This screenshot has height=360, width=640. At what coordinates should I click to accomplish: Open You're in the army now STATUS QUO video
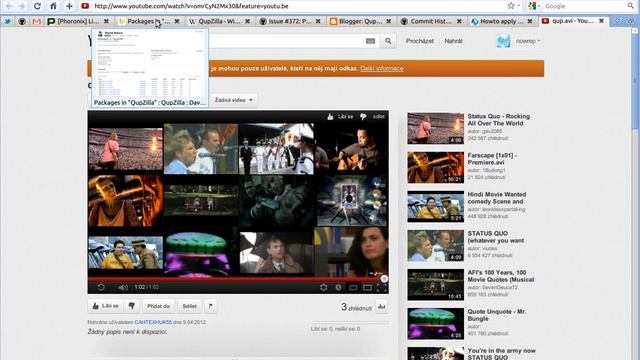point(502,353)
